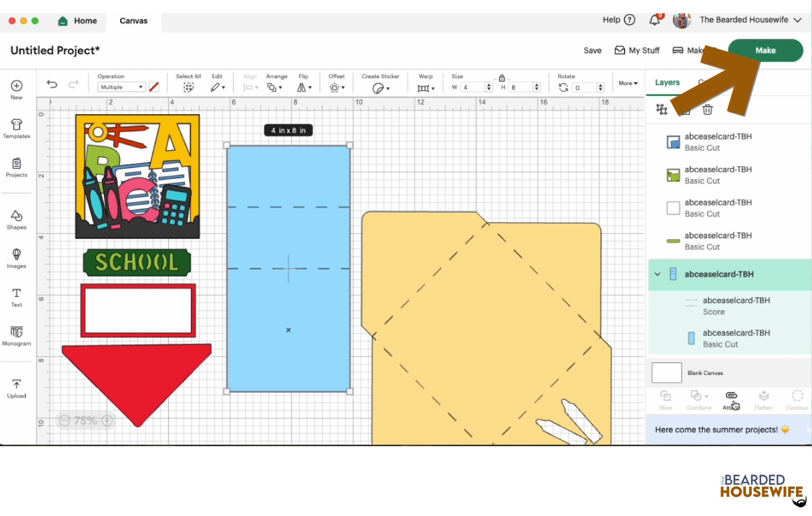Open the Templates panel
Image resolution: width=812 pixels, height=516 pixels.
16,128
